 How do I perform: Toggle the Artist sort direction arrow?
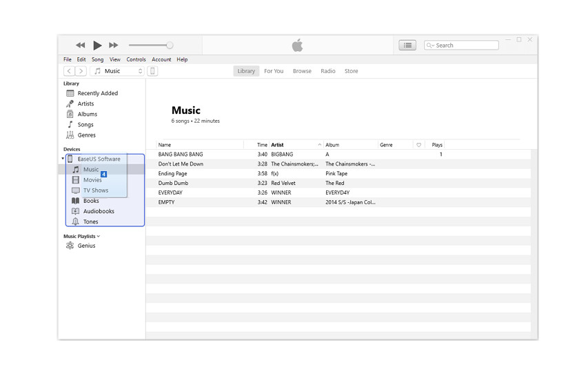tap(319, 145)
